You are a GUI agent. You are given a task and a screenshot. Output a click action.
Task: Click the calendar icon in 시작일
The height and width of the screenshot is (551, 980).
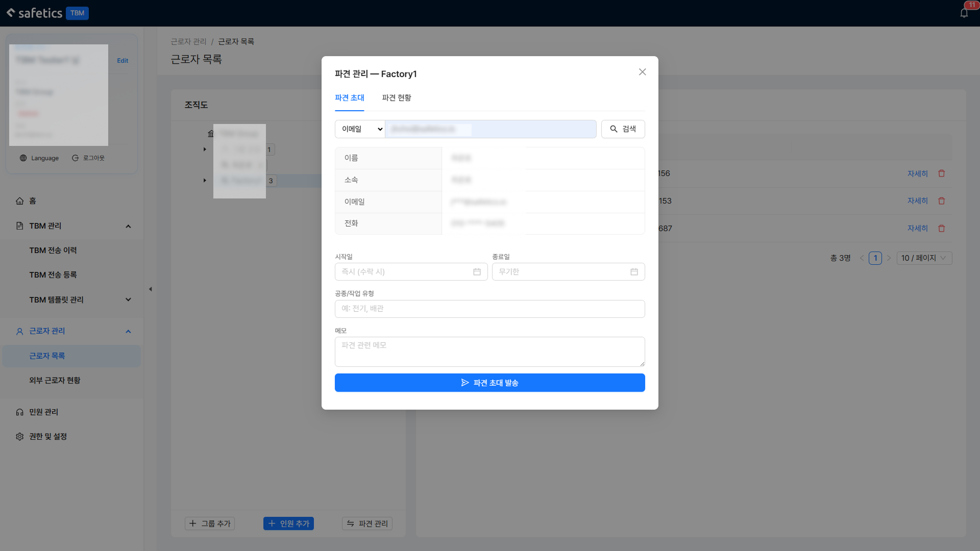[x=477, y=272]
